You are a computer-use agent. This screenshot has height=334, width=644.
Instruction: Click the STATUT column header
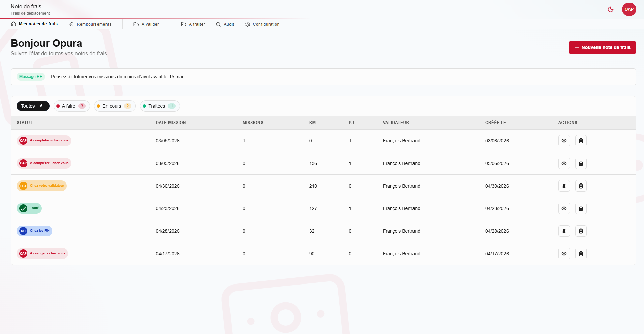point(25,123)
